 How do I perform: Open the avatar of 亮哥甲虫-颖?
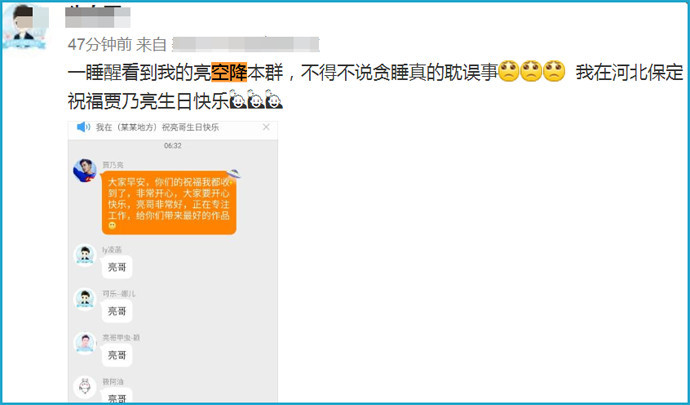click(85, 343)
